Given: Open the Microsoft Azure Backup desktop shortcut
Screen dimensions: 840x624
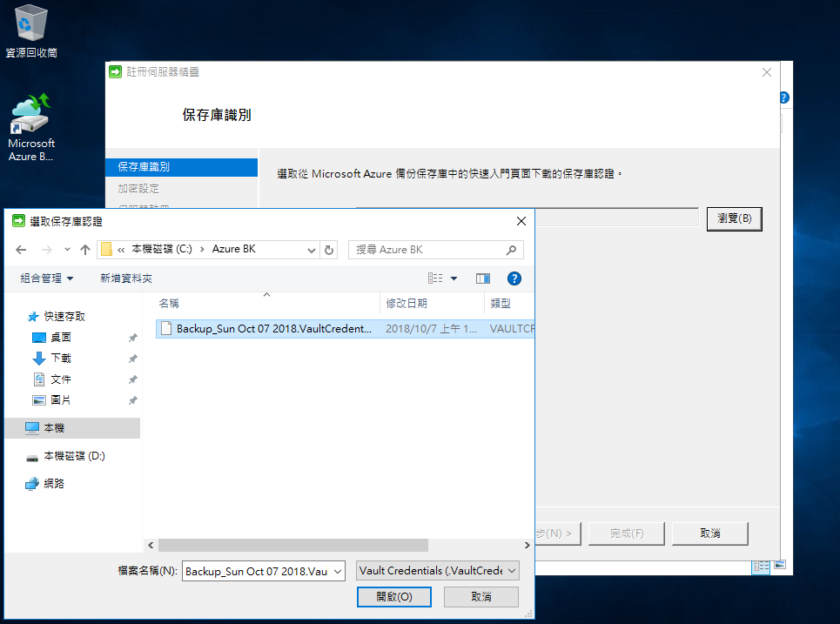Looking at the screenshot, I should coord(30,127).
